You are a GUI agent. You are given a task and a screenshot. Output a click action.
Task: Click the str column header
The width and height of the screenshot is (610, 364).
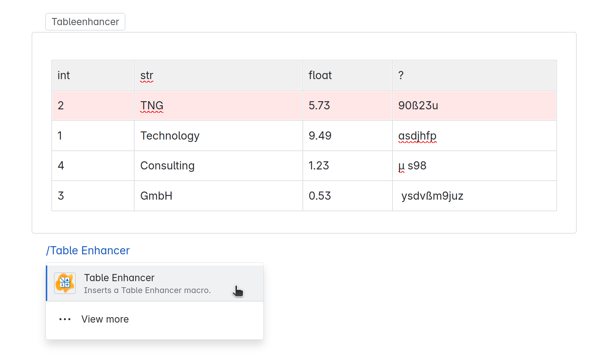click(147, 75)
